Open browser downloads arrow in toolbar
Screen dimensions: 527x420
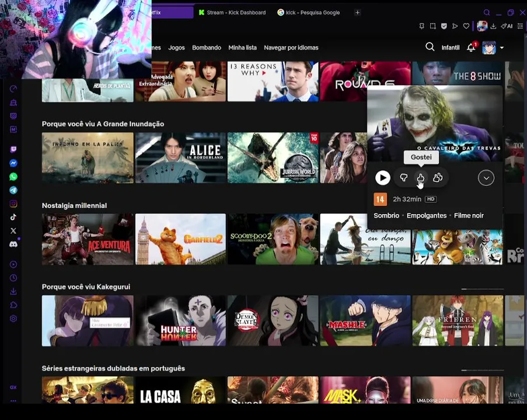click(493, 26)
